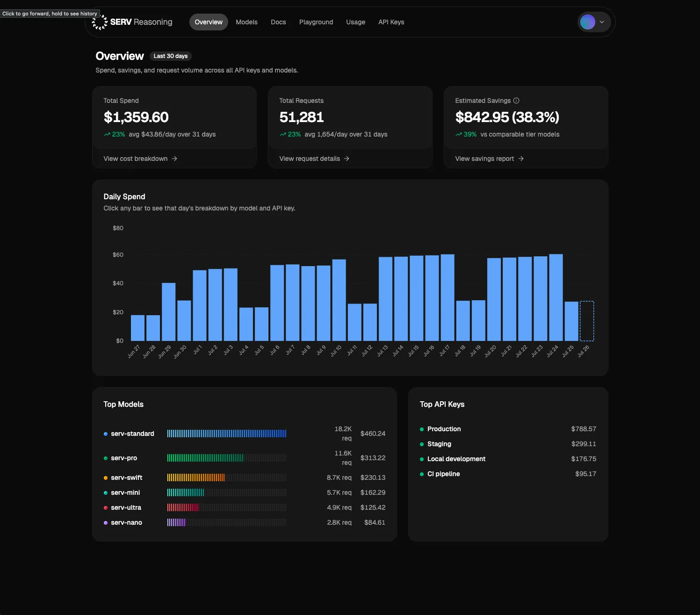Click the $788.57 Production amount

[x=584, y=429]
